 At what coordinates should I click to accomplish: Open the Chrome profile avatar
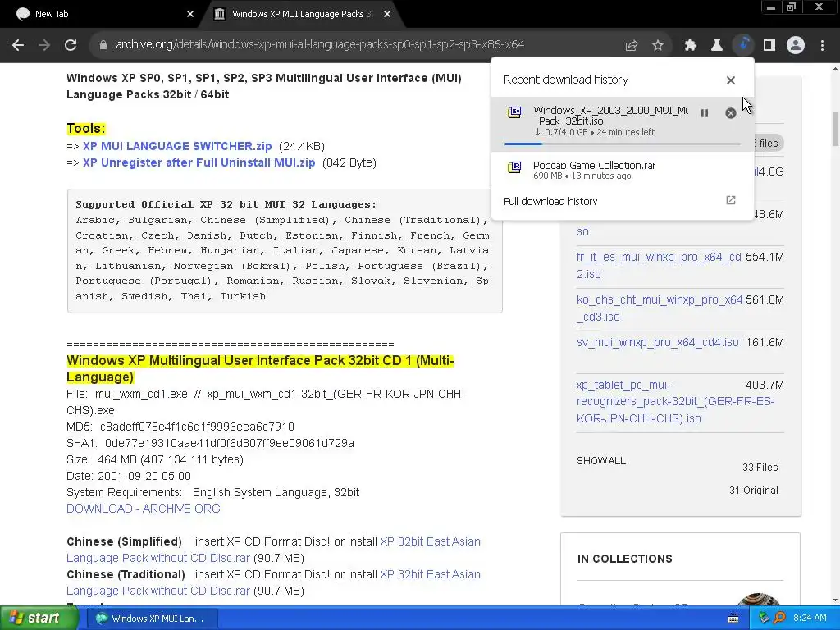(796, 46)
